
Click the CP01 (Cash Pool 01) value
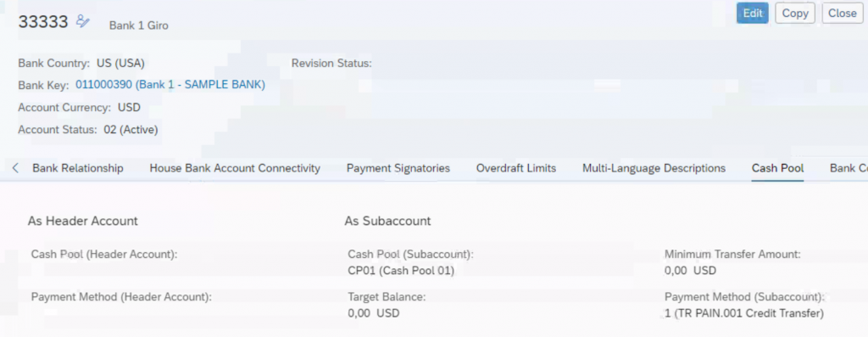(401, 271)
